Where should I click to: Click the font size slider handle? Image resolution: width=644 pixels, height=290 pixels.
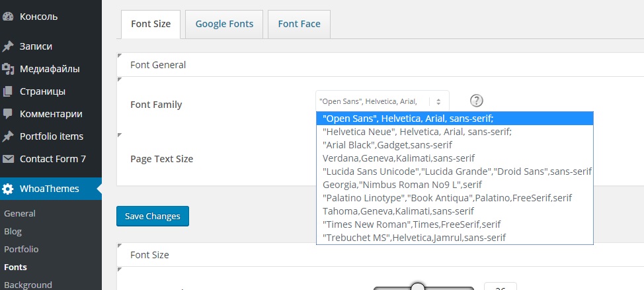pos(418,287)
